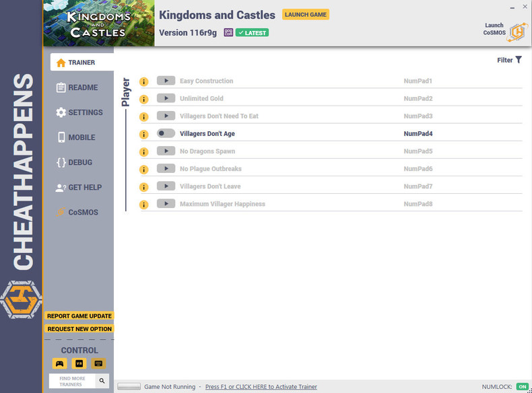Click the gamepad control icon
This screenshot has height=393, width=532.
[x=60, y=363]
